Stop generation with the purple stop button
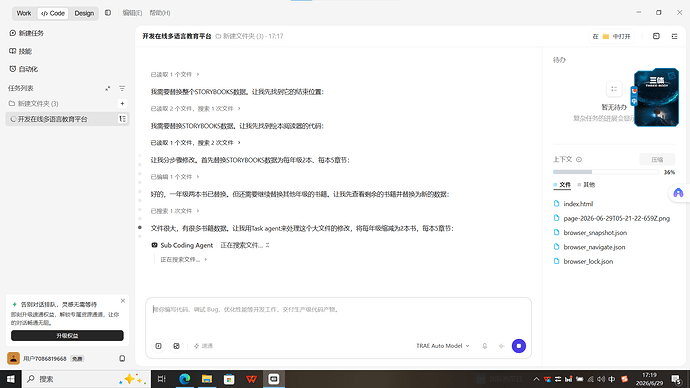 [x=519, y=346]
